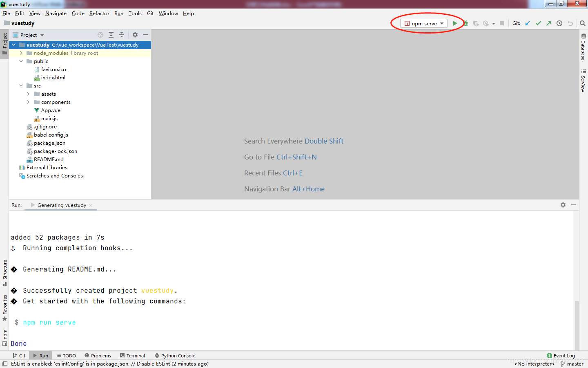Screen dimensions: 588x368
Task: Hide the Project tool window
Action: [146, 35]
